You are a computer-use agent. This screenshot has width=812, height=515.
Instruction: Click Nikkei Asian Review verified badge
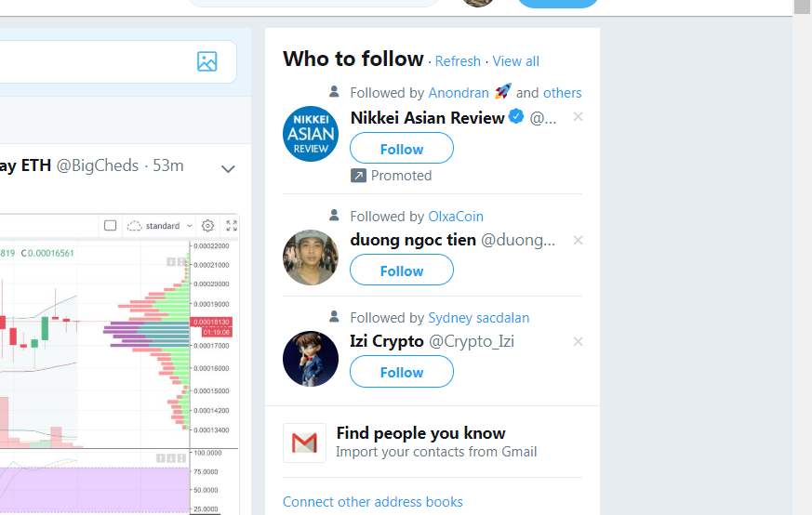click(516, 117)
